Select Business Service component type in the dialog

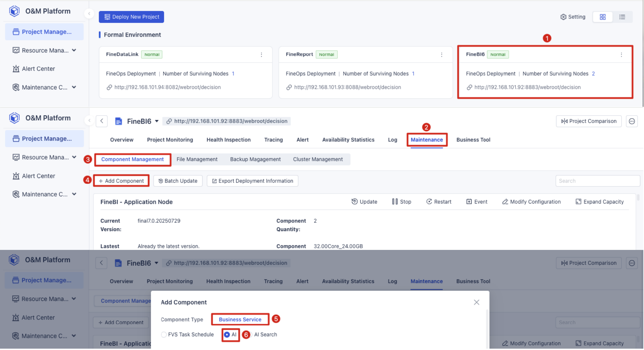[x=240, y=319]
